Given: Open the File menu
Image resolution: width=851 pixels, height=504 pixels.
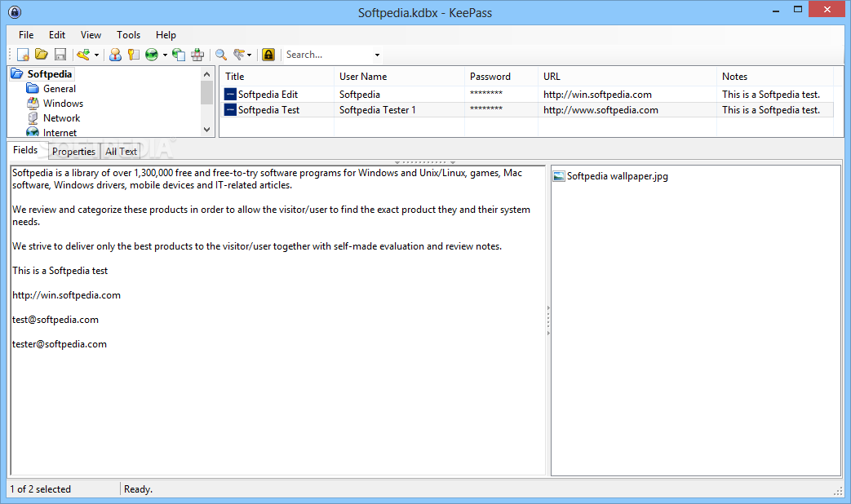Looking at the screenshot, I should 26,35.
